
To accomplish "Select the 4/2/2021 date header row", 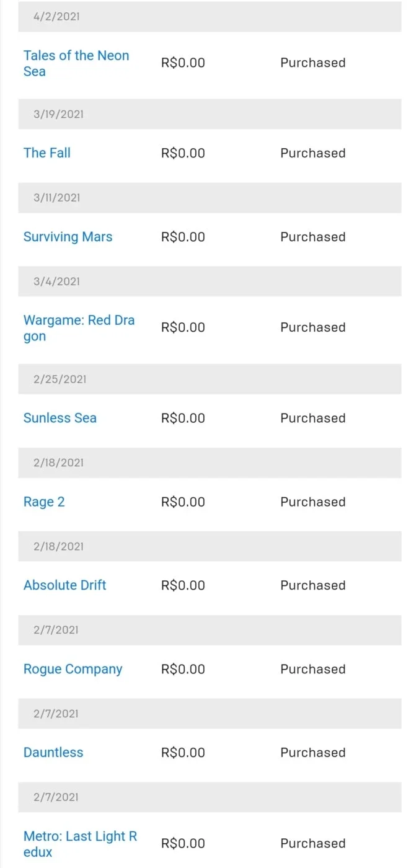I will tap(209, 17).
